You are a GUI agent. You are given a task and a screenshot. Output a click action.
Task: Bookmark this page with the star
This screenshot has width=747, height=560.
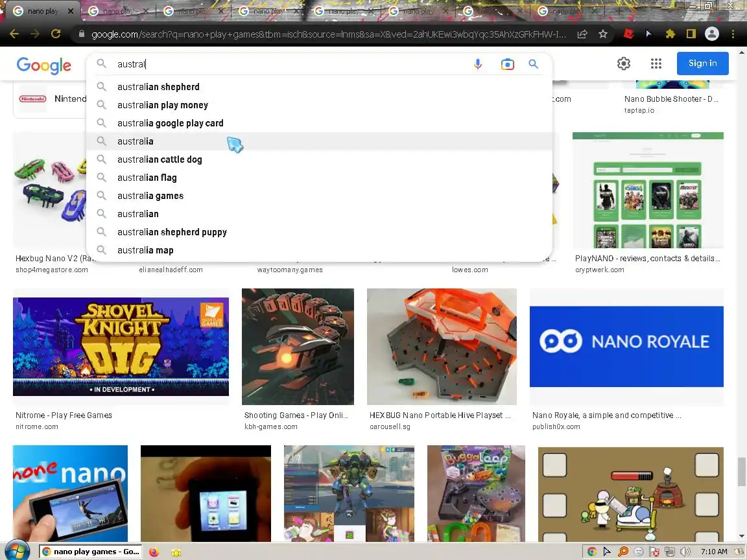point(602,34)
